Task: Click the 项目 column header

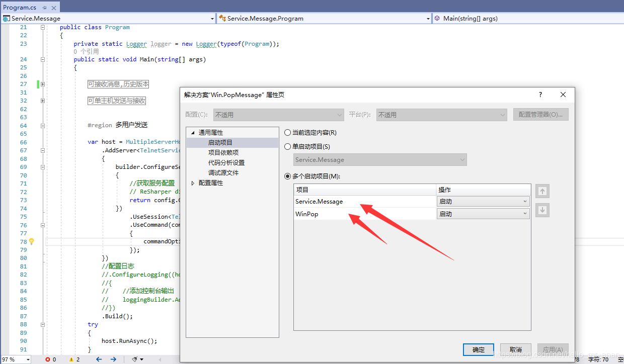Action: point(365,190)
